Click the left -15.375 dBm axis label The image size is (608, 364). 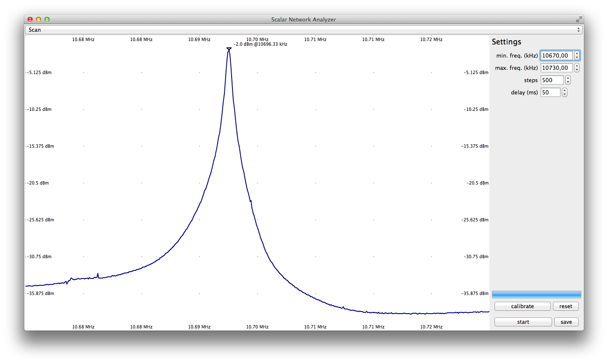tap(41, 146)
